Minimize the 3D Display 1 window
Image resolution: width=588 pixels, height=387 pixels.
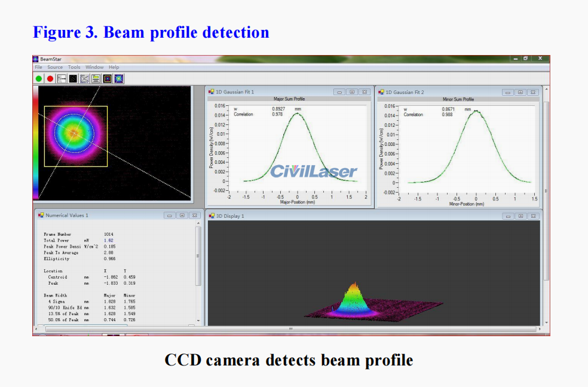click(508, 216)
